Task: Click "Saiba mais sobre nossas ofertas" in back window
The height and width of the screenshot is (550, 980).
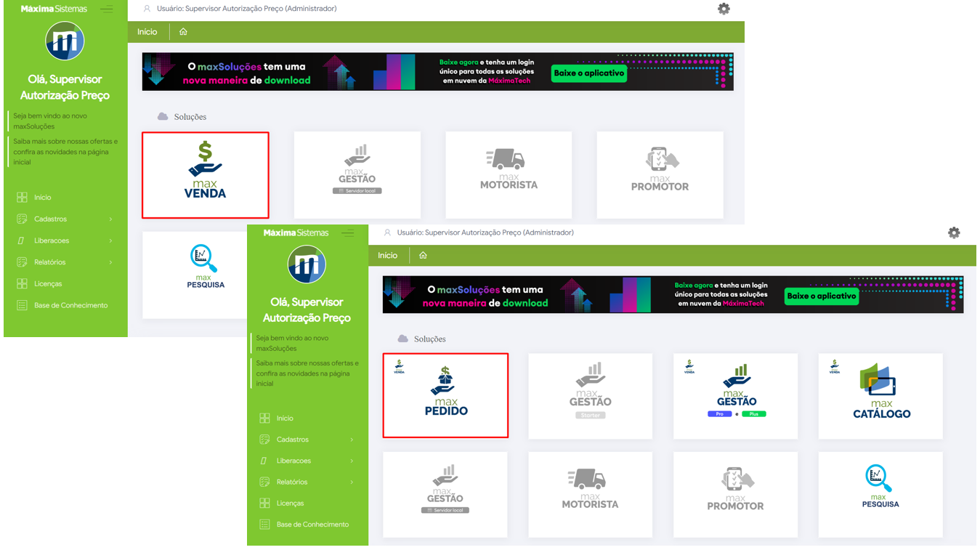Action: pos(65,152)
